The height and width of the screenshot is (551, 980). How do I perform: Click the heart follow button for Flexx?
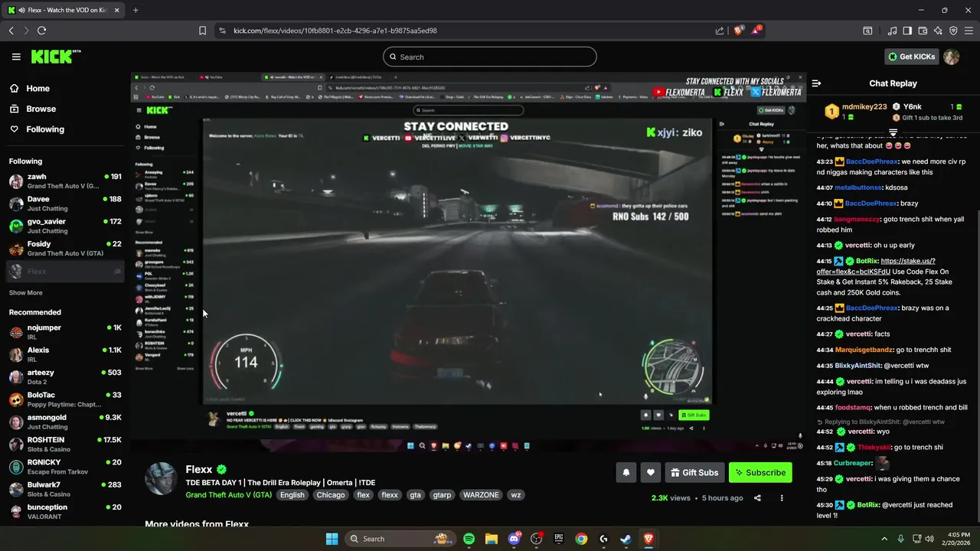coord(651,472)
